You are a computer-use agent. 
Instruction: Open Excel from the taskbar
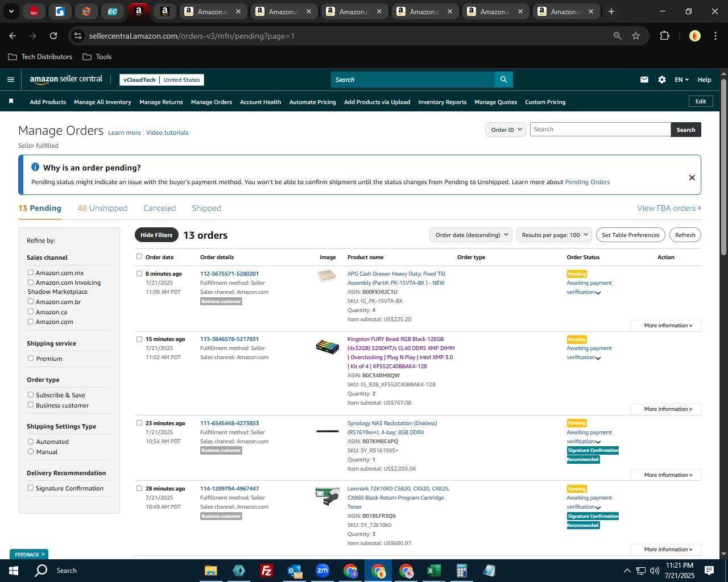[434, 571]
